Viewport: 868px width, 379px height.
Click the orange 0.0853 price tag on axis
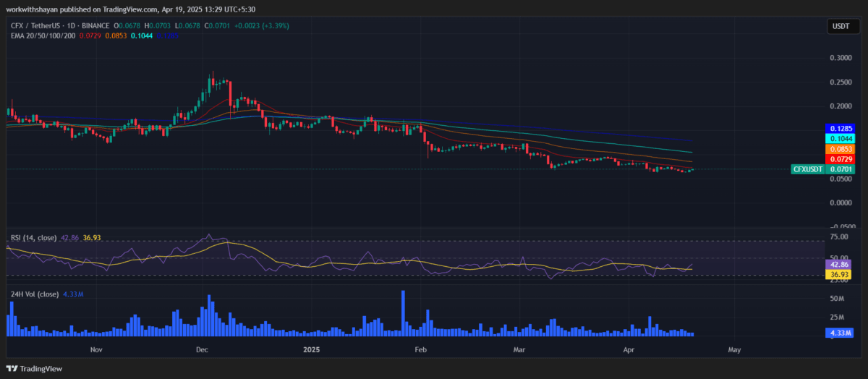click(x=841, y=149)
